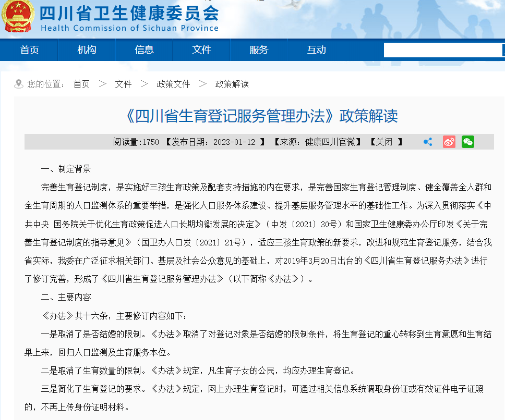Open the 服务 navigation tab
The width and height of the screenshot is (505, 420).
259,50
